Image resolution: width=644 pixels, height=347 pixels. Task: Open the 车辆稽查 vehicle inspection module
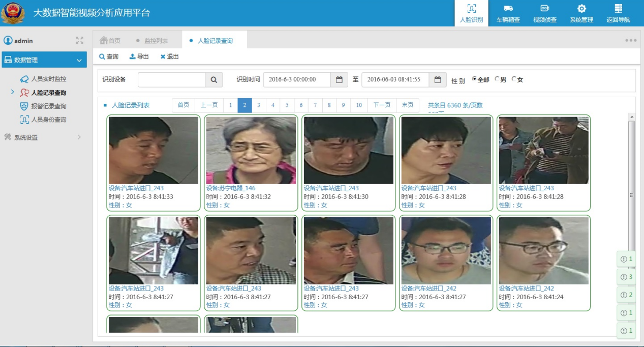508,13
